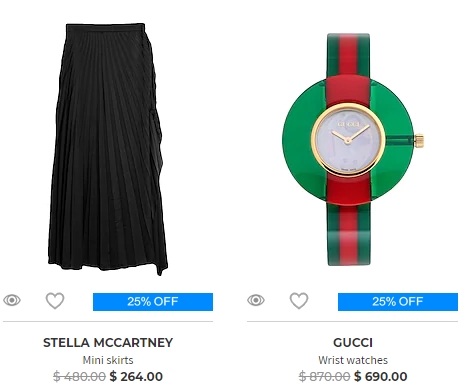
Task: Open quick view for Gucci watch
Action: [x=256, y=300]
